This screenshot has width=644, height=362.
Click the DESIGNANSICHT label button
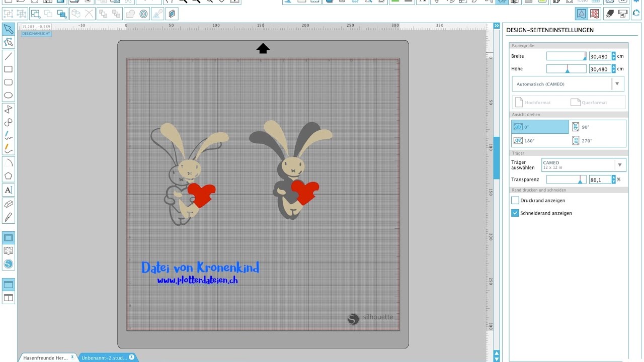tap(36, 34)
